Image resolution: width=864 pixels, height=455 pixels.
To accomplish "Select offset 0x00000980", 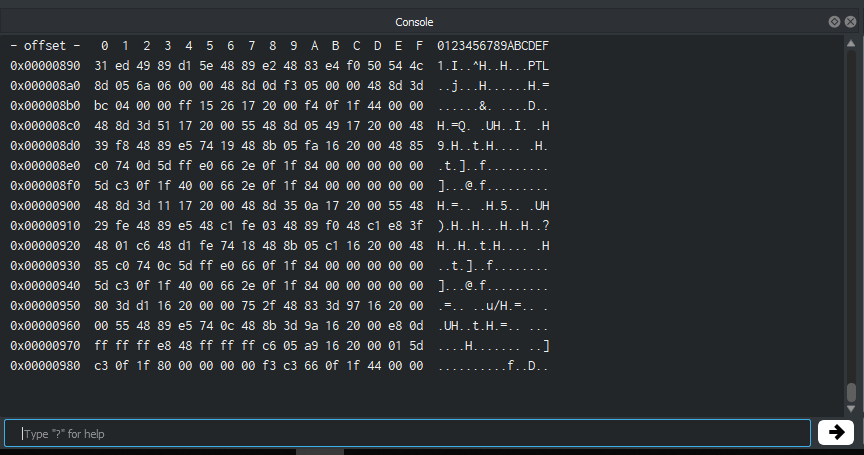I will (45, 366).
